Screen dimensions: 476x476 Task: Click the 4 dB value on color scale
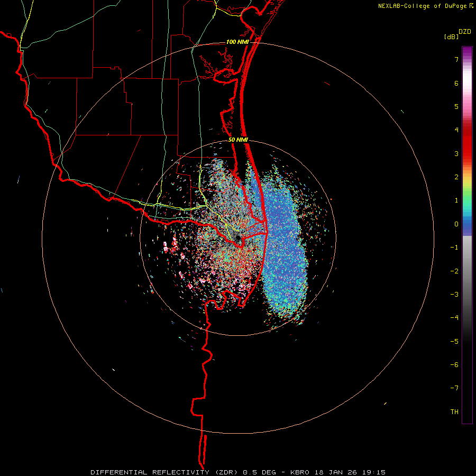tap(456, 130)
